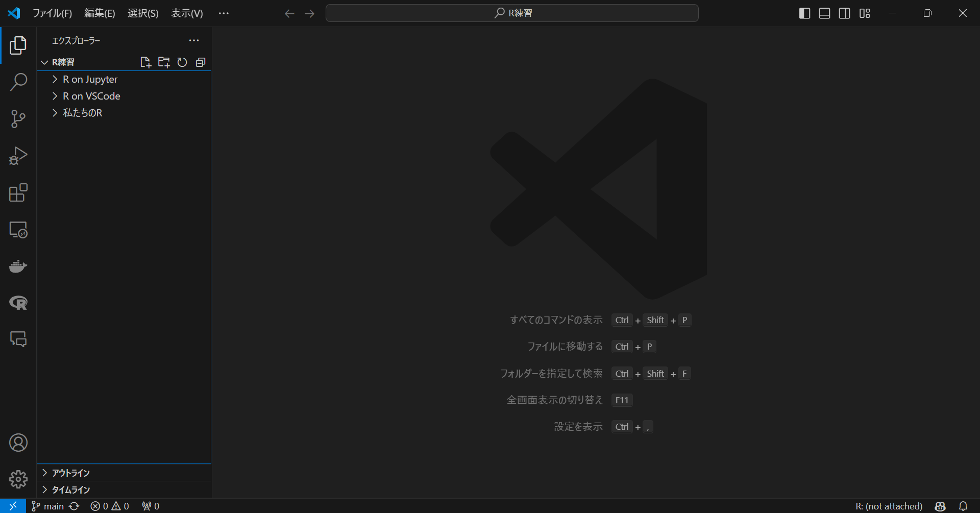Click the New Folder icon in explorer
The height and width of the screenshot is (513, 980).
pos(164,62)
